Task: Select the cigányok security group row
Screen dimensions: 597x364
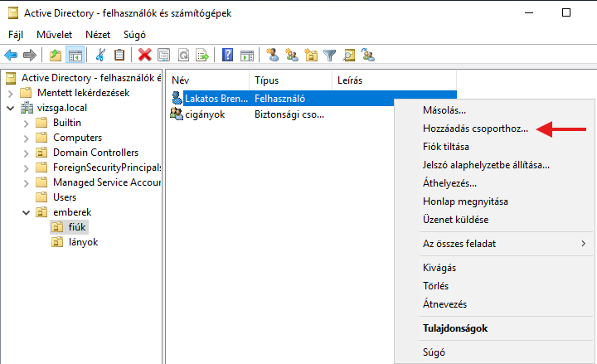Action: click(x=205, y=114)
